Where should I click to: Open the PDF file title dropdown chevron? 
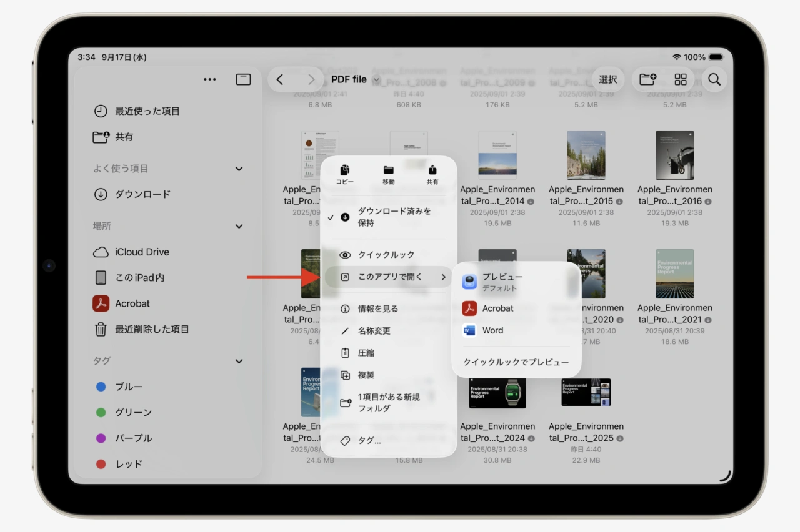(x=376, y=80)
